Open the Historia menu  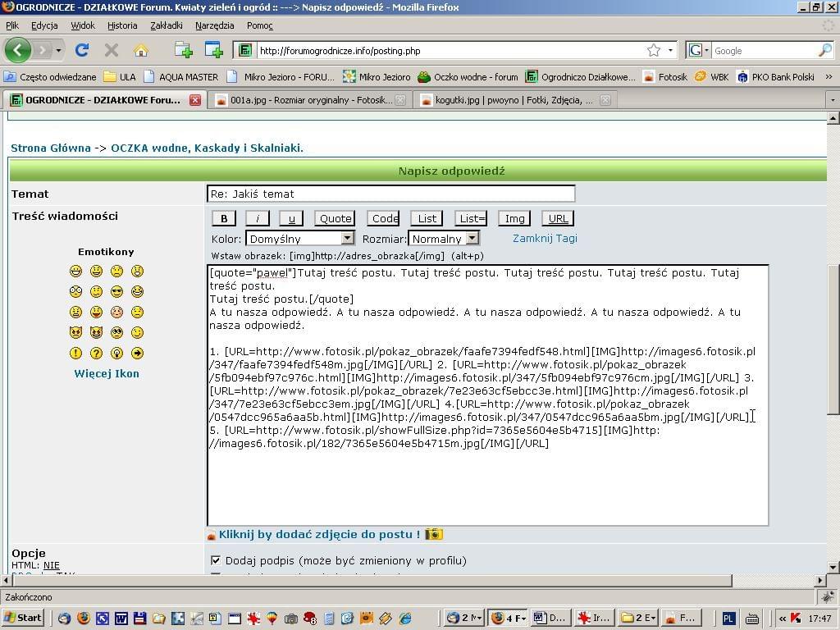click(x=122, y=25)
